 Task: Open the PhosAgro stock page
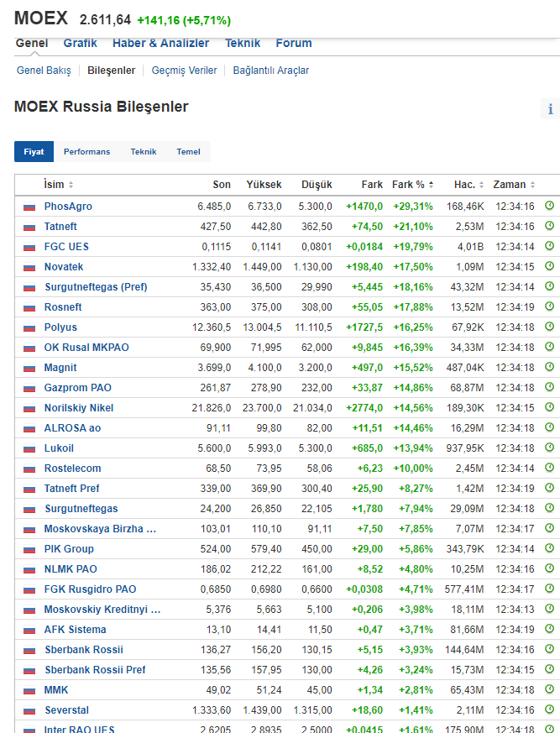click(x=68, y=207)
